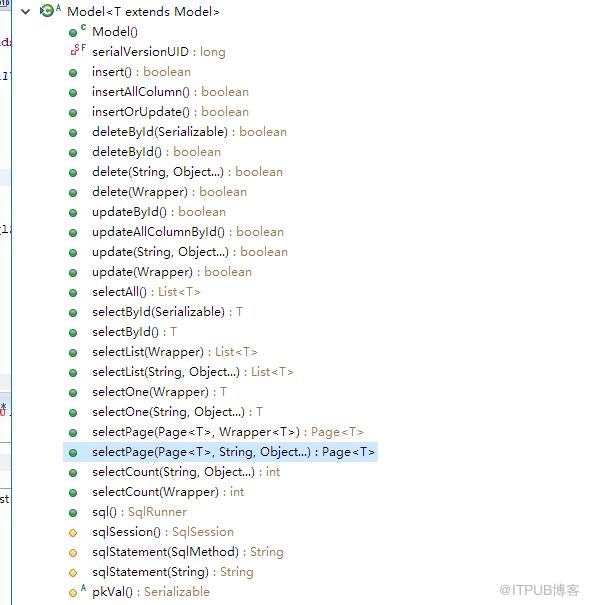Click the icon beside update(Wrapper)
The image size is (589, 605).
tap(73, 273)
